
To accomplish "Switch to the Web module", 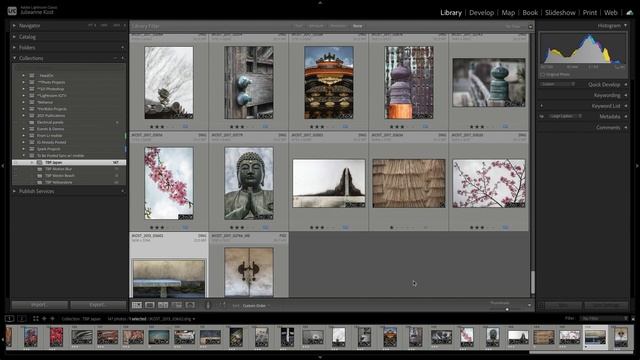I will [611, 13].
